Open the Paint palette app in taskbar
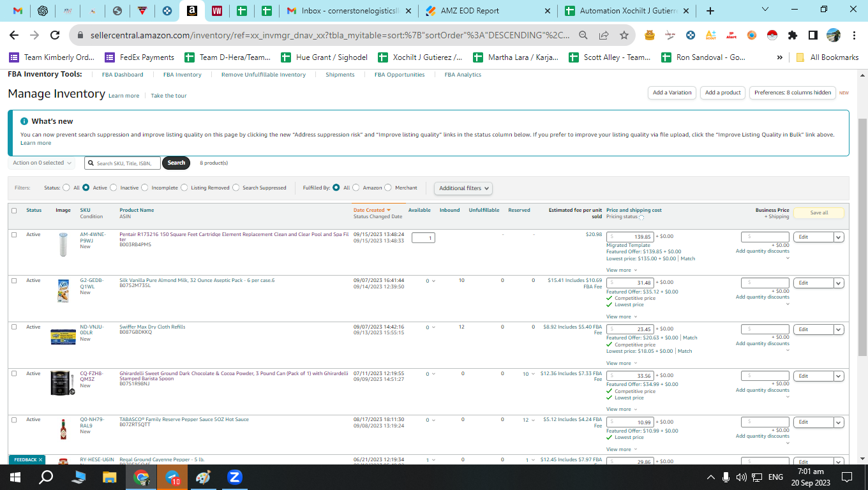This screenshot has height=490, width=868. [x=203, y=477]
